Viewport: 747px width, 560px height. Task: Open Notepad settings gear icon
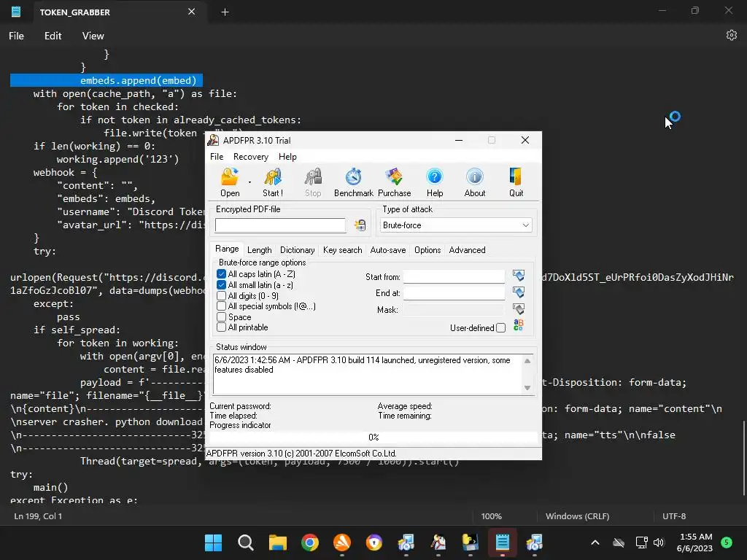coord(731,35)
